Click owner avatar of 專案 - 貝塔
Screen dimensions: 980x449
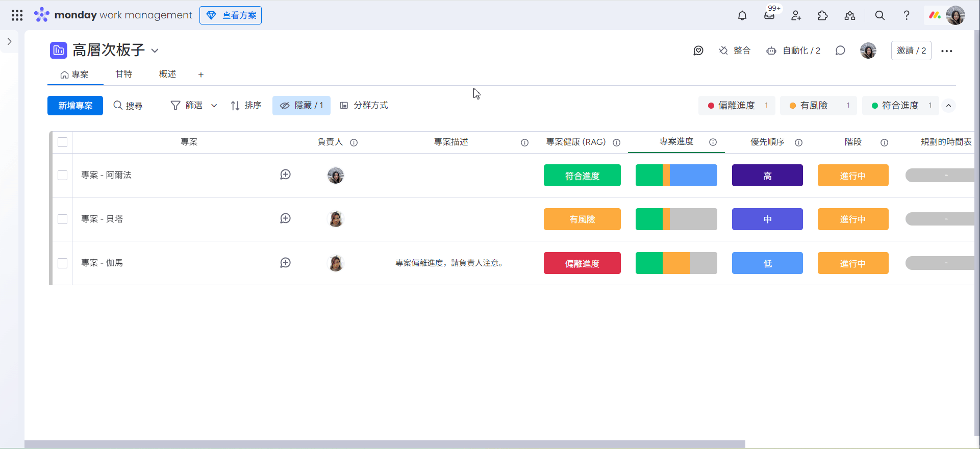point(336,219)
